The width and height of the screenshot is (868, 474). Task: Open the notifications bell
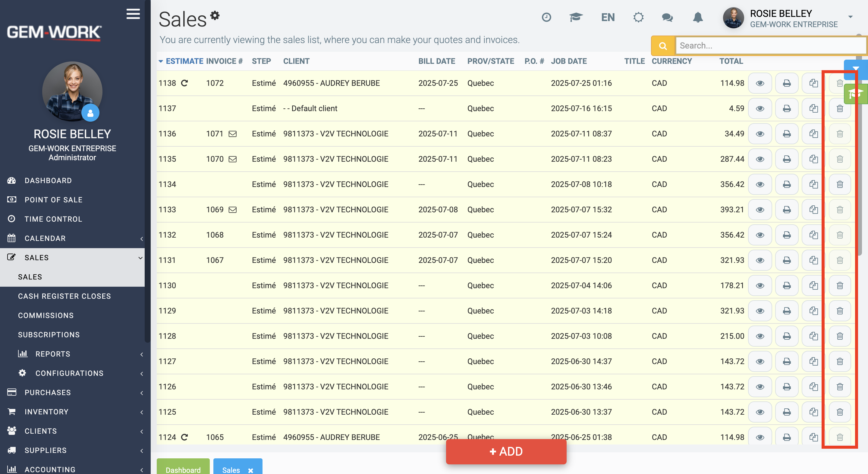coord(698,17)
